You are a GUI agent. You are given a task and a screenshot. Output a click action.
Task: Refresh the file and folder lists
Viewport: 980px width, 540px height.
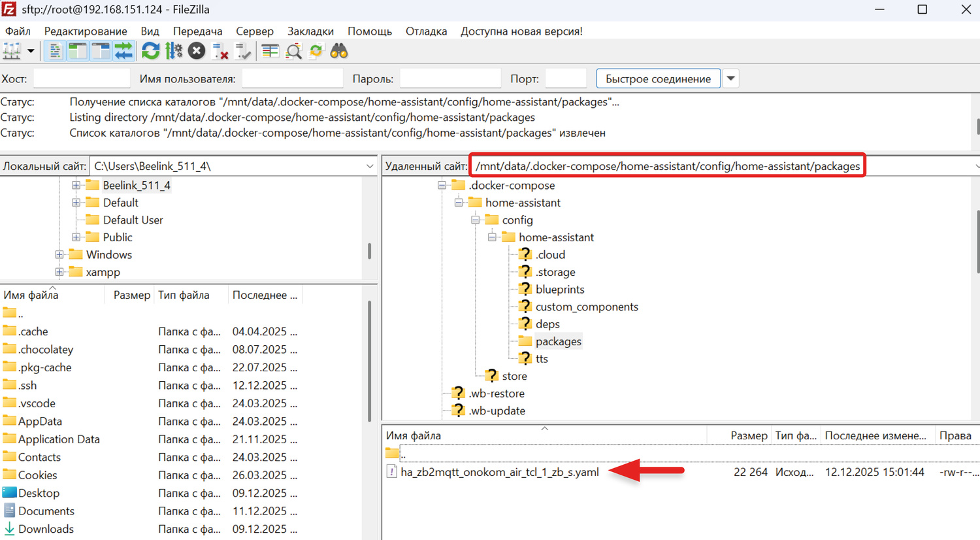[x=151, y=51]
